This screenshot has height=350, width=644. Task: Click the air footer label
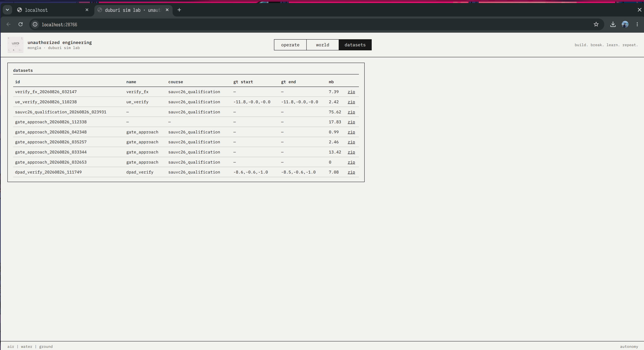11,346
